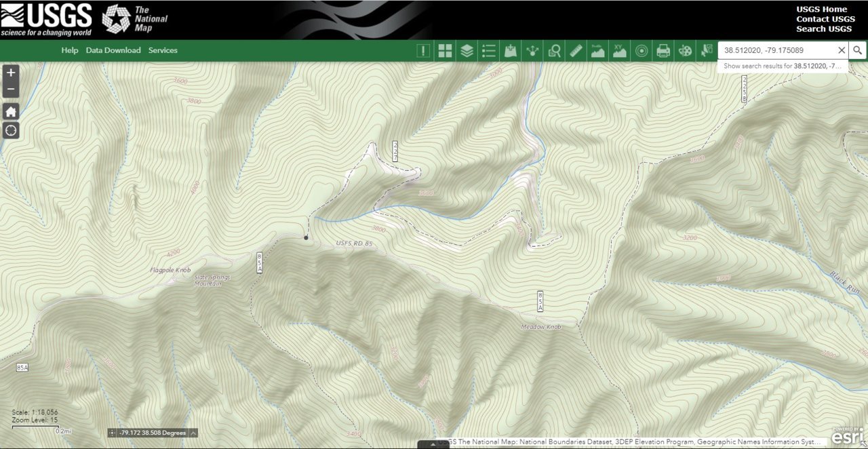Follow the Contact USGS link
Viewport: 868px width, 449px height.
pos(825,19)
